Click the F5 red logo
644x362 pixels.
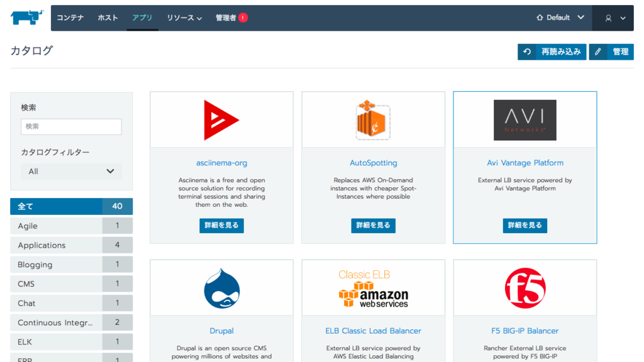(x=525, y=288)
